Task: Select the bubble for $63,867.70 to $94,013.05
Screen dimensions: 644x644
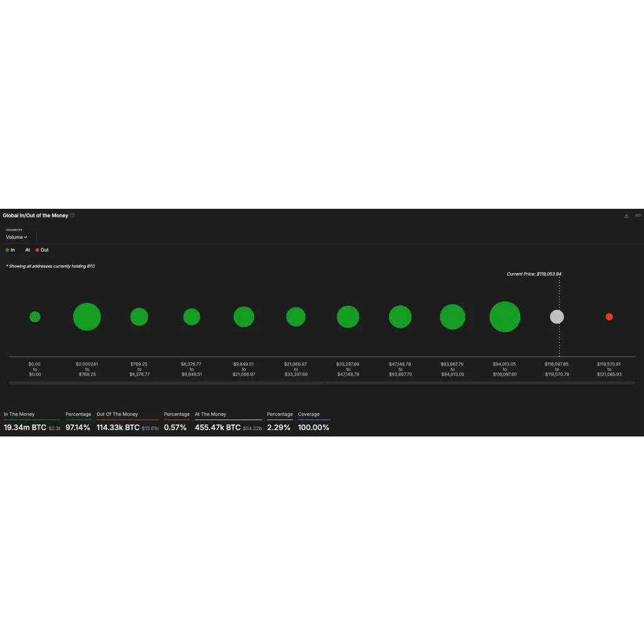Action: click(453, 317)
